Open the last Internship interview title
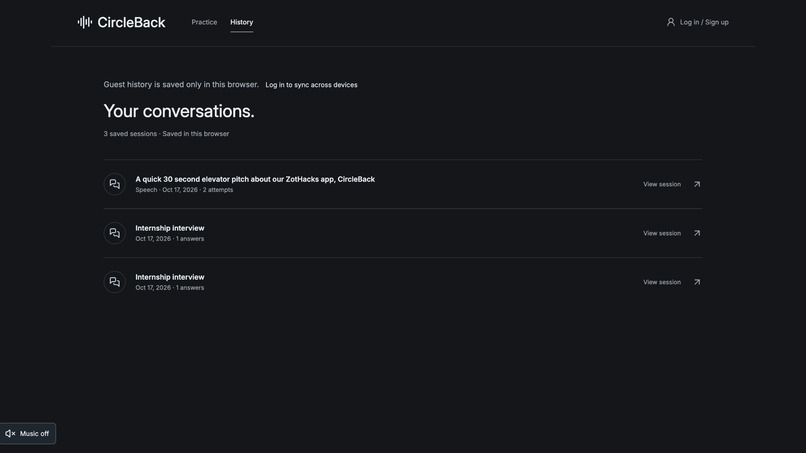This screenshot has width=806, height=453. [170, 277]
